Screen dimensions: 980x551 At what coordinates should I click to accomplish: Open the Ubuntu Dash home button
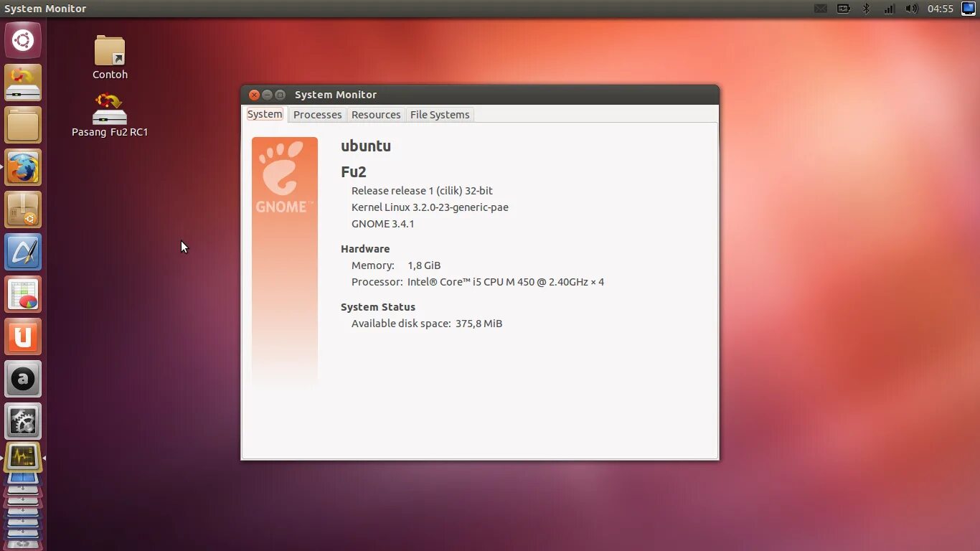tap(23, 40)
